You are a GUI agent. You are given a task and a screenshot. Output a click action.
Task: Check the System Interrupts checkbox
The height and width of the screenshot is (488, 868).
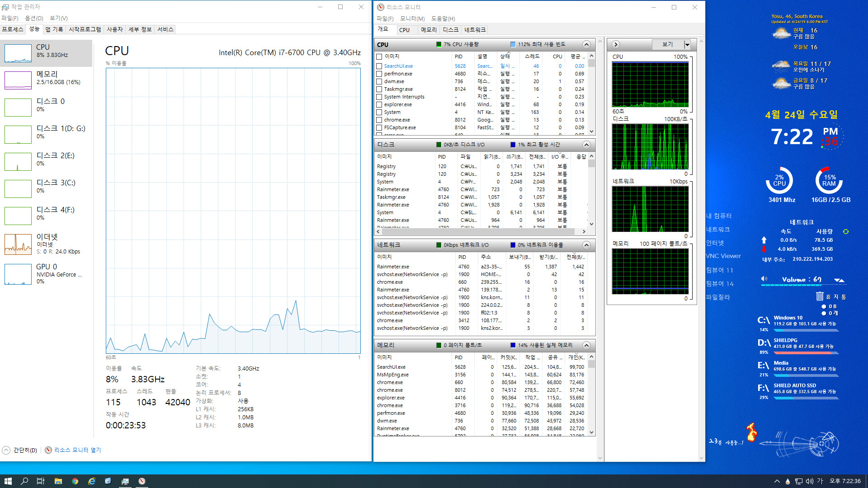(x=379, y=97)
